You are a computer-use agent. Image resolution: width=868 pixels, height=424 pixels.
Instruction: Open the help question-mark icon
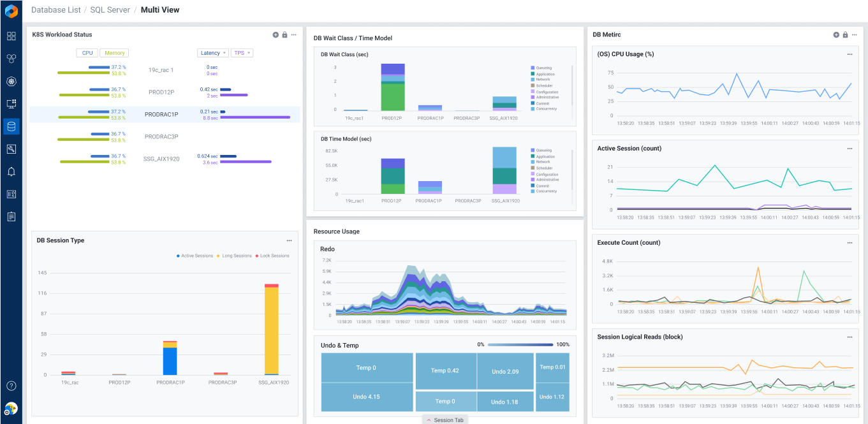click(11, 386)
